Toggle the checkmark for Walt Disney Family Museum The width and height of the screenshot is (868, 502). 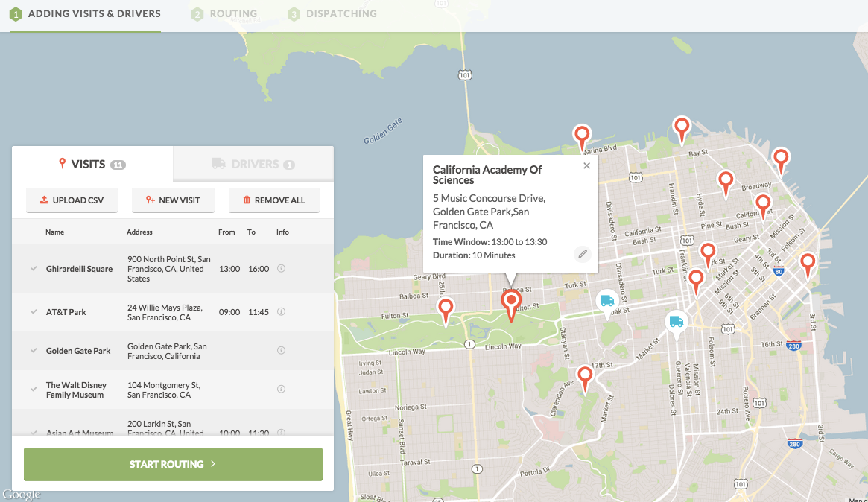point(34,389)
